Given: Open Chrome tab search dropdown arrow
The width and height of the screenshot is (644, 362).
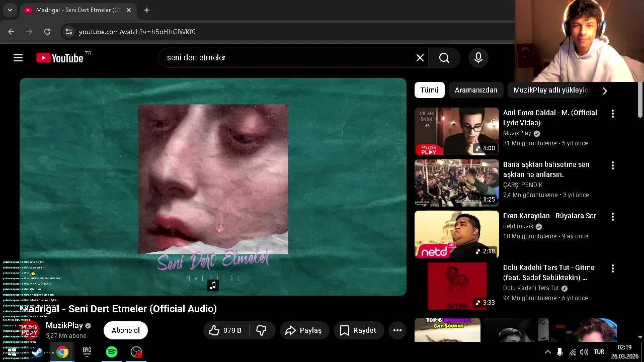Looking at the screenshot, I should [10, 10].
